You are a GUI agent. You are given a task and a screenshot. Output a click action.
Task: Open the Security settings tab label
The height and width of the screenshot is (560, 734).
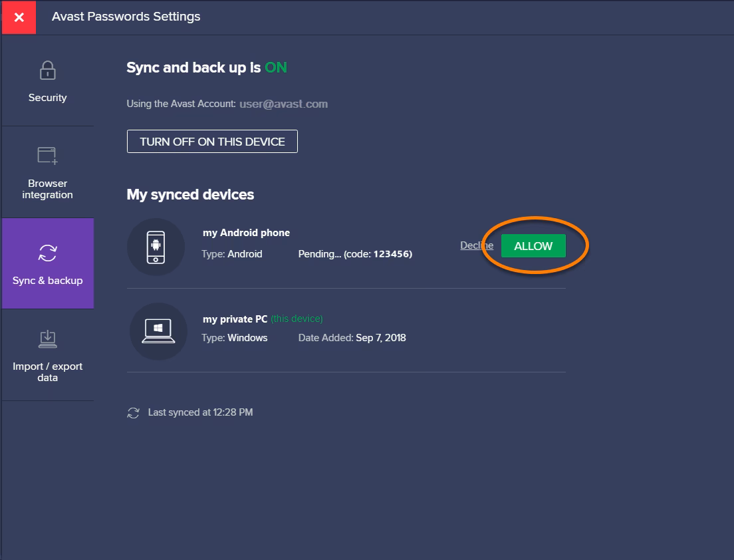[47, 97]
